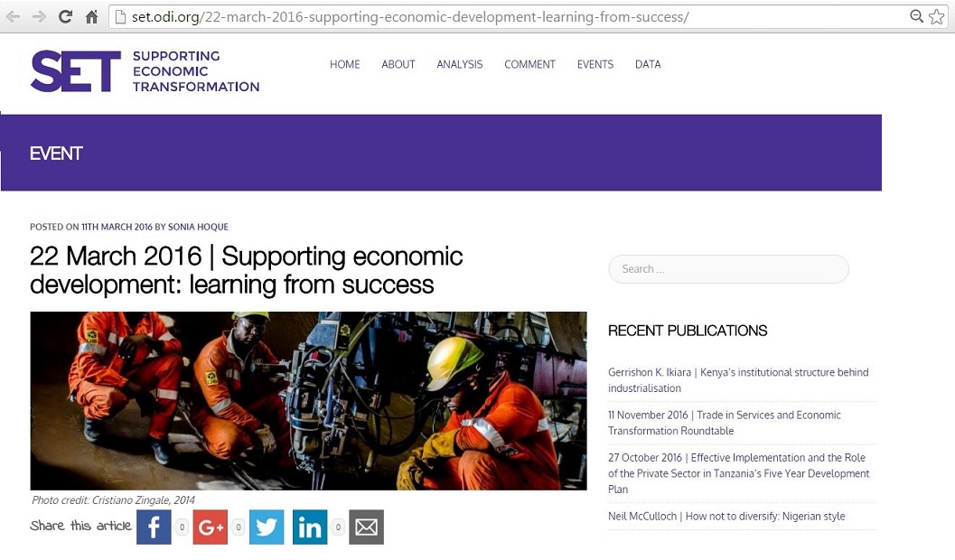Open the HOME menu item
The image size is (955, 560).
coord(345,64)
